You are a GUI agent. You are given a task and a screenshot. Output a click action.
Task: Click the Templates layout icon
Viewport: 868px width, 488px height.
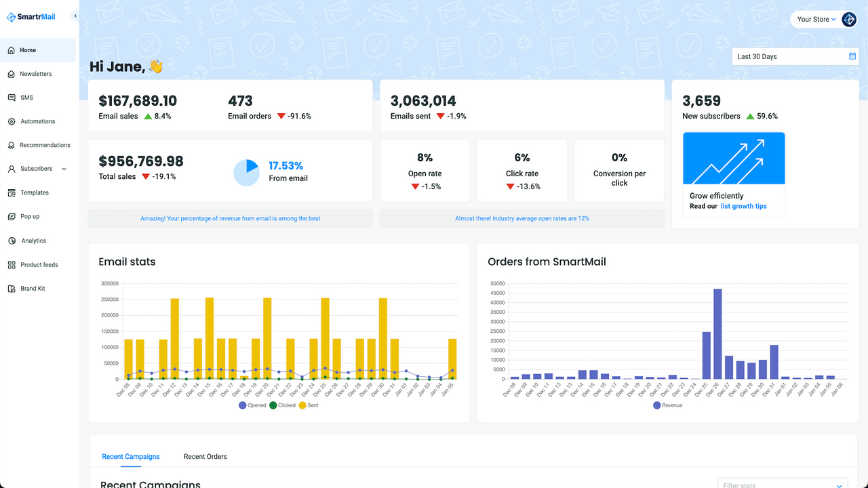pos(12,192)
